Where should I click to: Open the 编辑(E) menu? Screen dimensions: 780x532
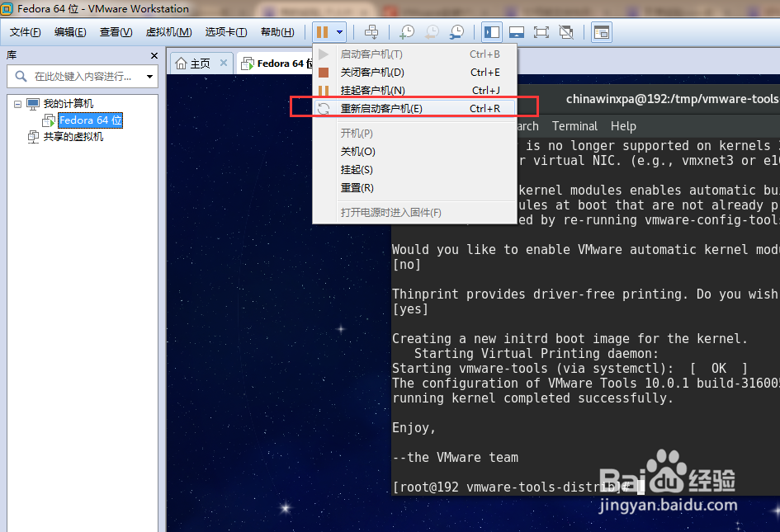click(70, 32)
